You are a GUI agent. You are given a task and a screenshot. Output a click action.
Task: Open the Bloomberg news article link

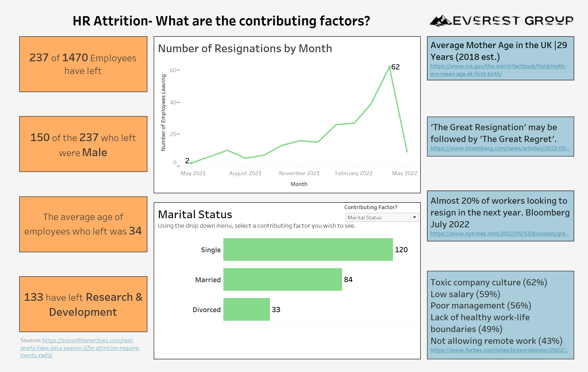(500, 148)
